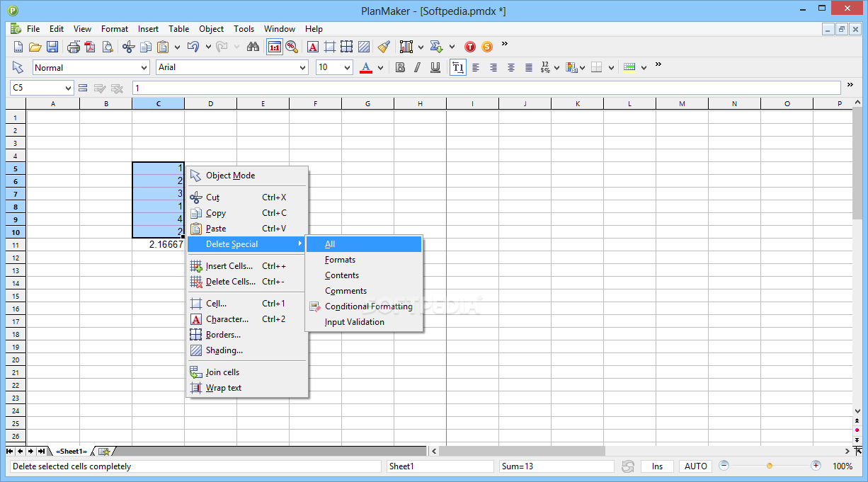
Task: Toggle left text alignment
Action: (x=476, y=67)
